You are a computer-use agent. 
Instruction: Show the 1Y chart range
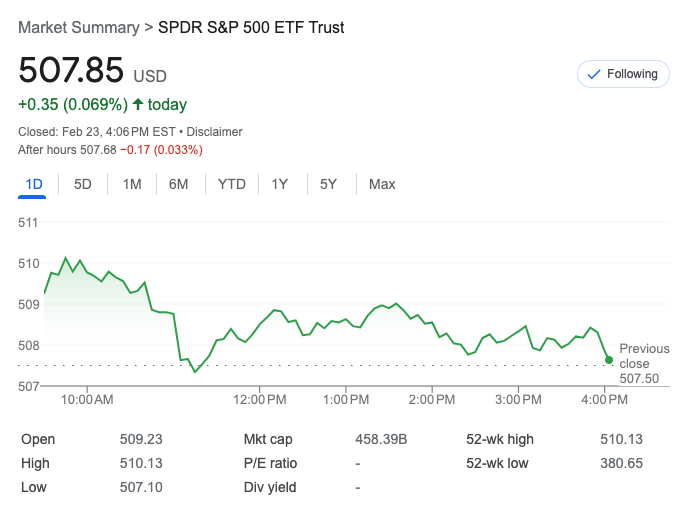pyautogui.click(x=280, y=184)
